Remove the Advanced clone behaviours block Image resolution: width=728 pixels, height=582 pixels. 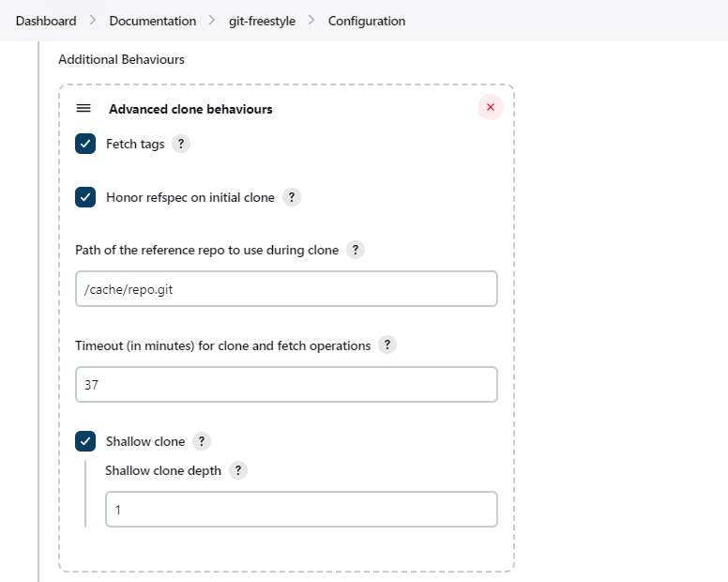[491, 107]
